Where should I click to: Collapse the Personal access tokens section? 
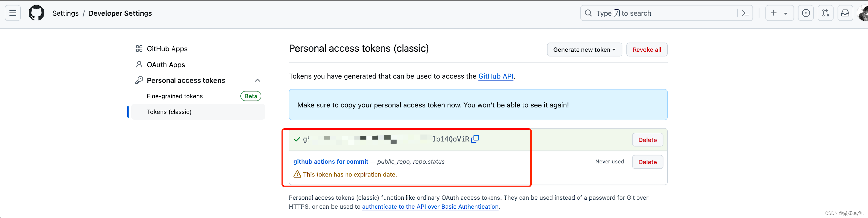[x=258, y=80]
